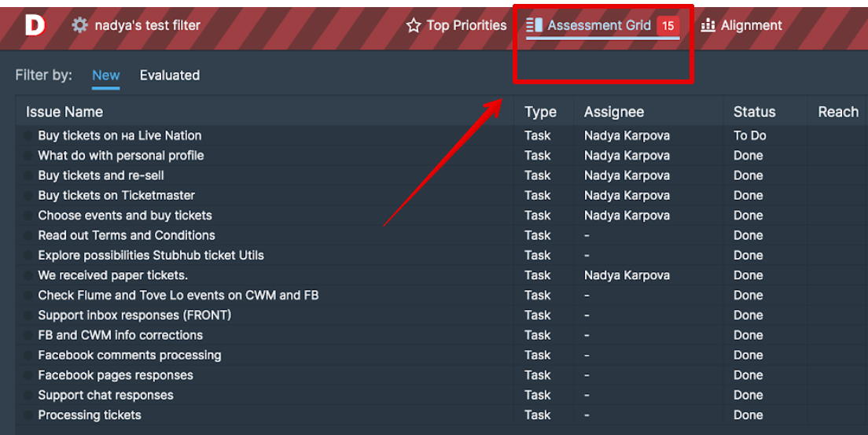Click the Alignment chart icon
Image resolution: width=868 pixels, height=435 pixels.
pos(708,25)
